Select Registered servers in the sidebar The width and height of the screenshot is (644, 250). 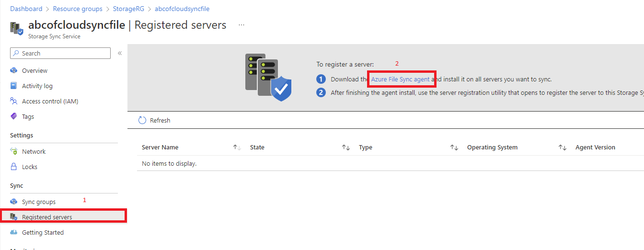[47, 217]
